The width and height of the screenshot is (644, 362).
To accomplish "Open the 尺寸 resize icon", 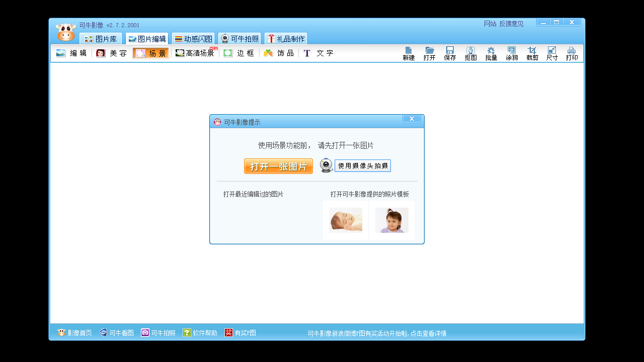I will [551, 53].
